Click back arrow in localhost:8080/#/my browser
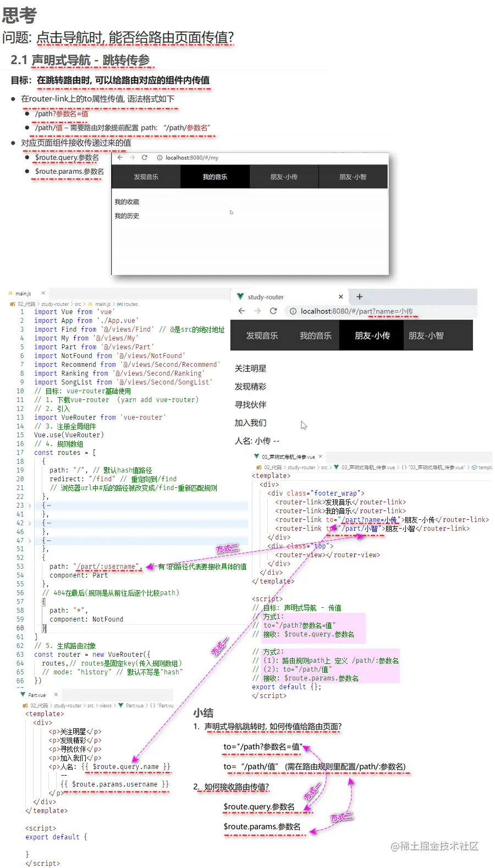The height and width of the screenshot is (868, 495). [120, 157]
